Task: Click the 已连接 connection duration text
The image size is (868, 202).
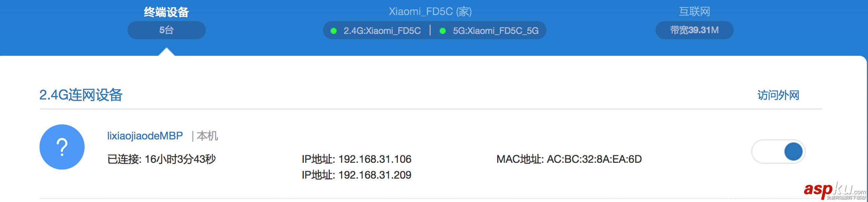Action: click(161, 159)
